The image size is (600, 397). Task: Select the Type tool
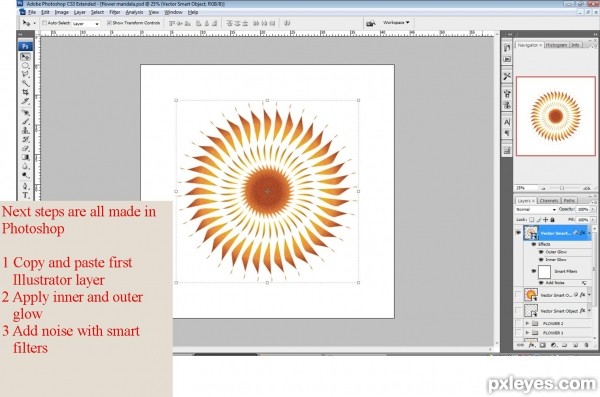coord(25,195)
